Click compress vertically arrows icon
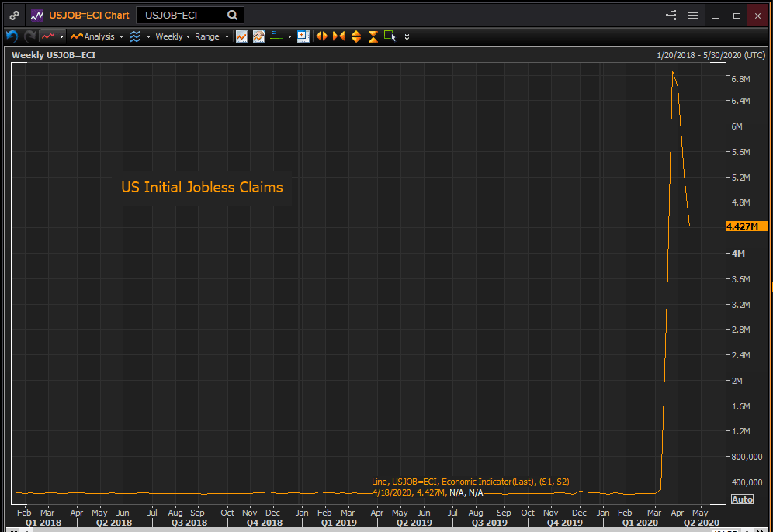 pos(373,36)
